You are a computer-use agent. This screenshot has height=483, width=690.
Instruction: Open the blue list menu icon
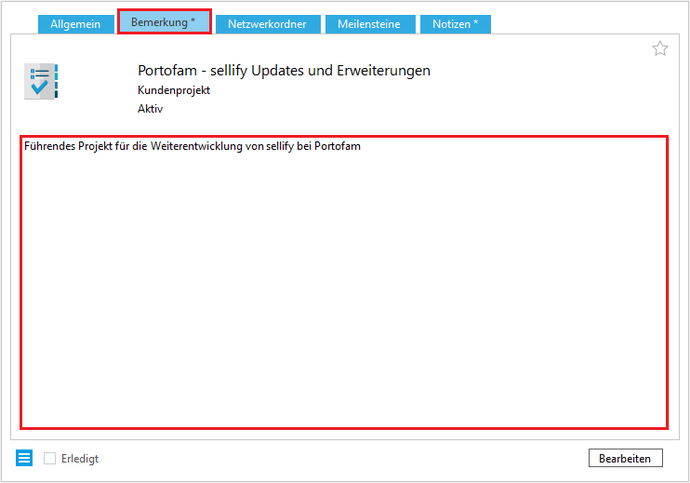24,458
